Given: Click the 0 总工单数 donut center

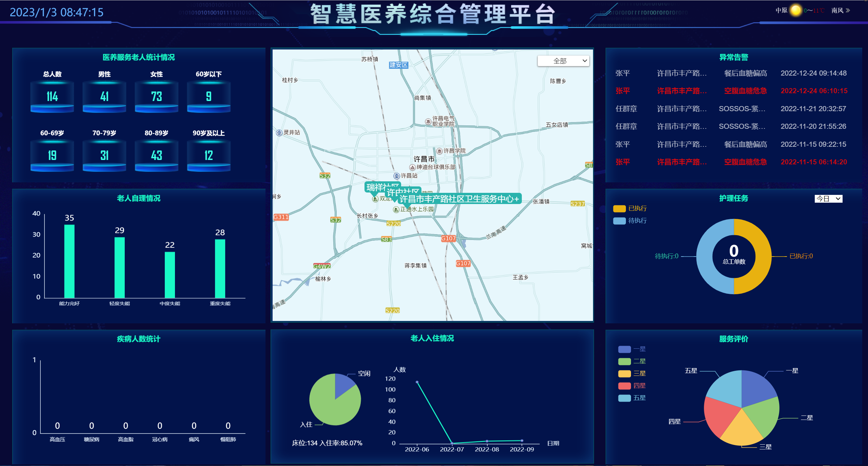Looking at the screenshot, I should point(734,255).
